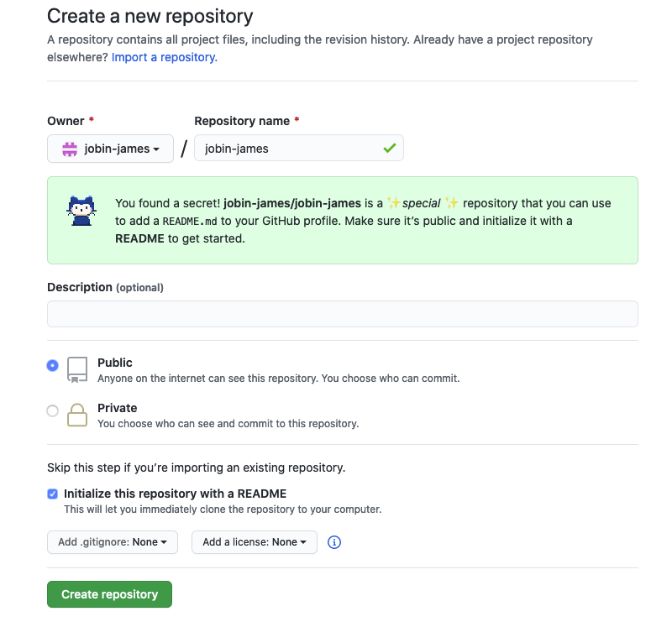672x627 pixels.
Task: Click the Private padlock icon
Action: click(77, 415)
